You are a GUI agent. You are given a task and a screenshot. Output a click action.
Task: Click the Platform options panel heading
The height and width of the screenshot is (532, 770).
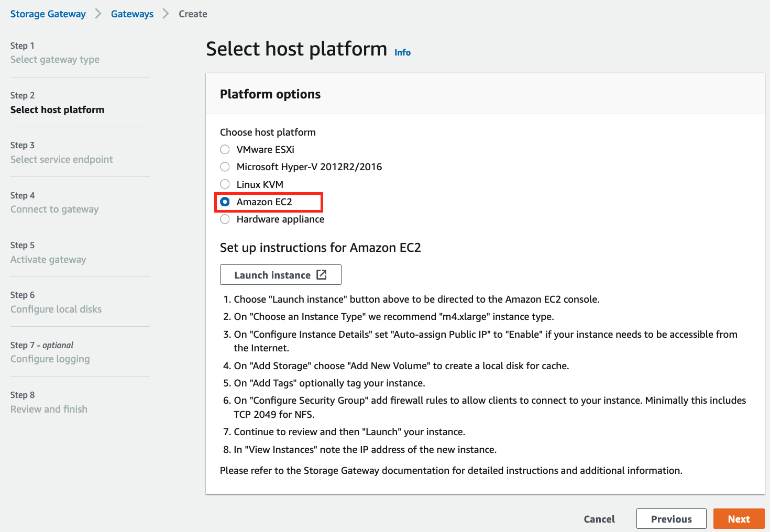[270, 94]
